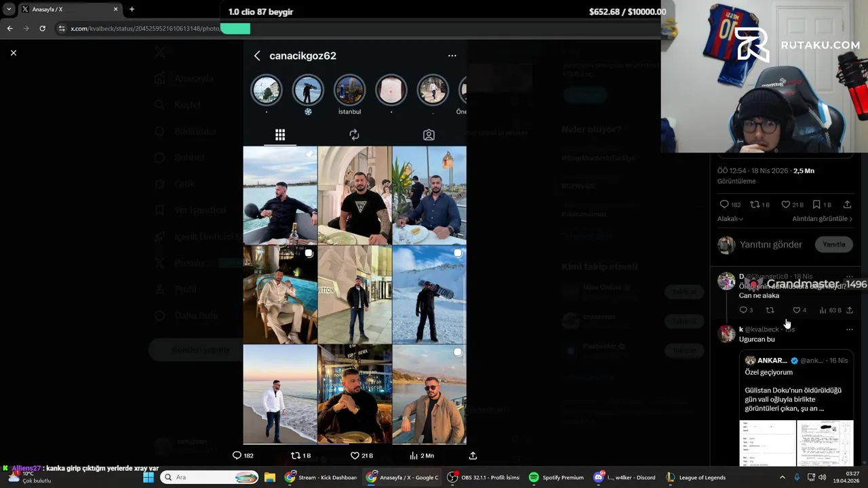Retweet the 'Can ne alaka' comment
Image resolution: width=868 pixels, height=488 pixels.
click(x=770, y=310)
